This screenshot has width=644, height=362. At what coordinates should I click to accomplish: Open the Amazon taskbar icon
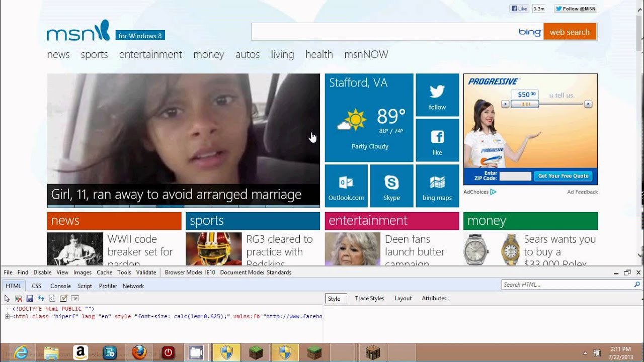coord(80,352)
